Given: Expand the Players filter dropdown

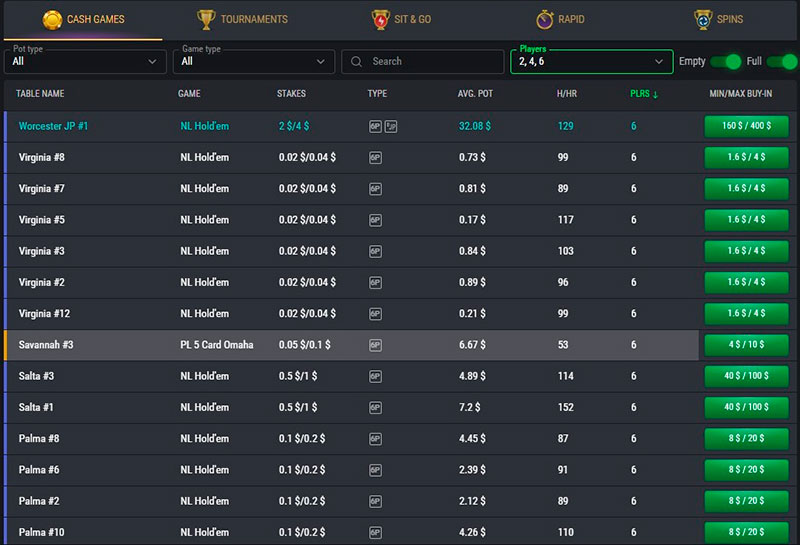Looking at the screenshot, I should click(592, 61).
